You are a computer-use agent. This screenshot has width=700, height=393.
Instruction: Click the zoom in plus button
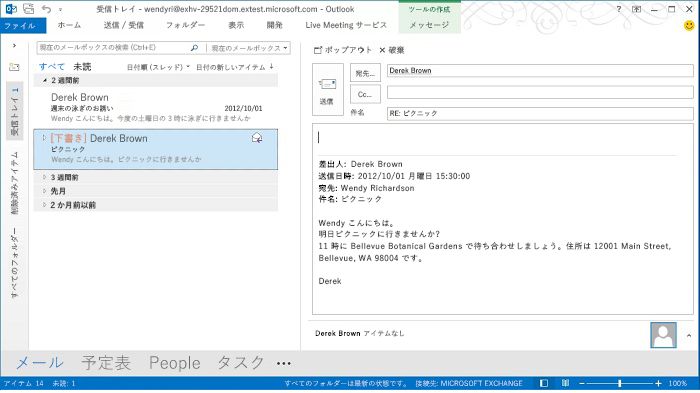point(658,383)
